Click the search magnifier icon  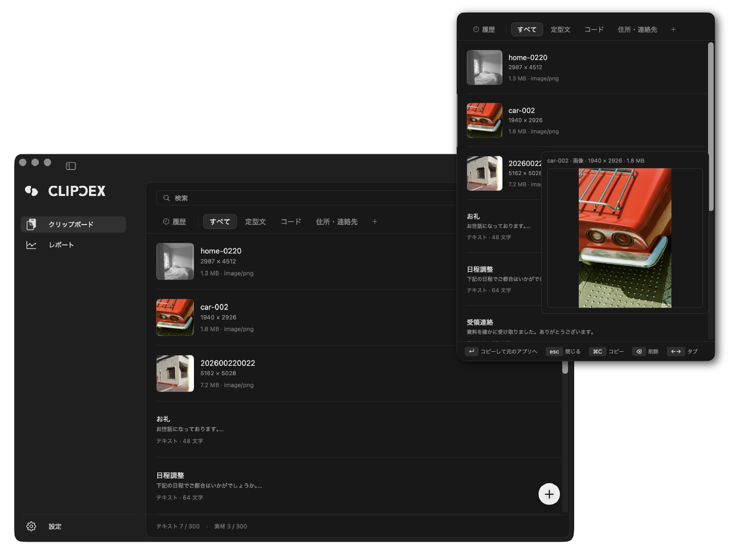(x=166, y=198)
